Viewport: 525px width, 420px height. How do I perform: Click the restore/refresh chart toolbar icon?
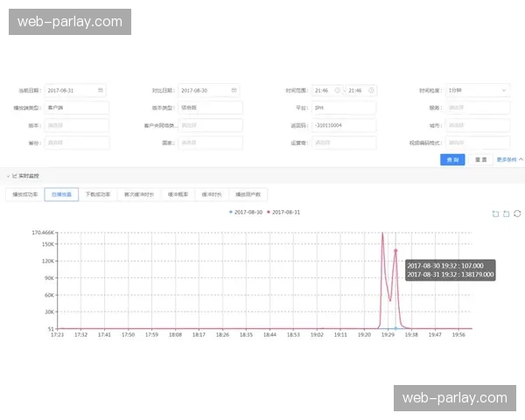click(517, 213)
